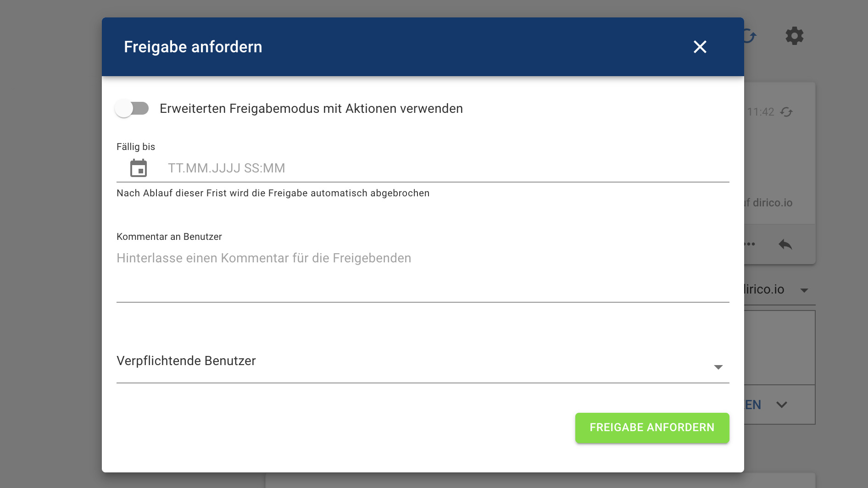The height and width of the screenshot is (488, 868).
Task: Expand the dirico.io dropdown arrow
Action: pos(804,290)
